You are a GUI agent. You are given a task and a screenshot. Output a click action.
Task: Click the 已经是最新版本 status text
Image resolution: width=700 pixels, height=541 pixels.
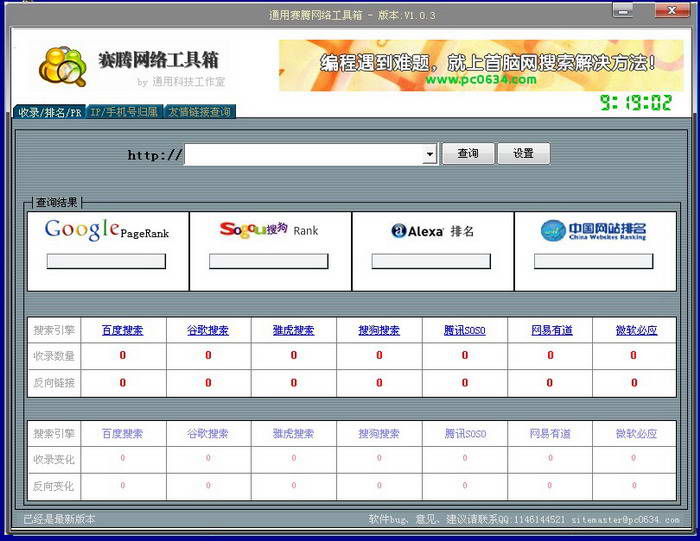click(59, 519)
